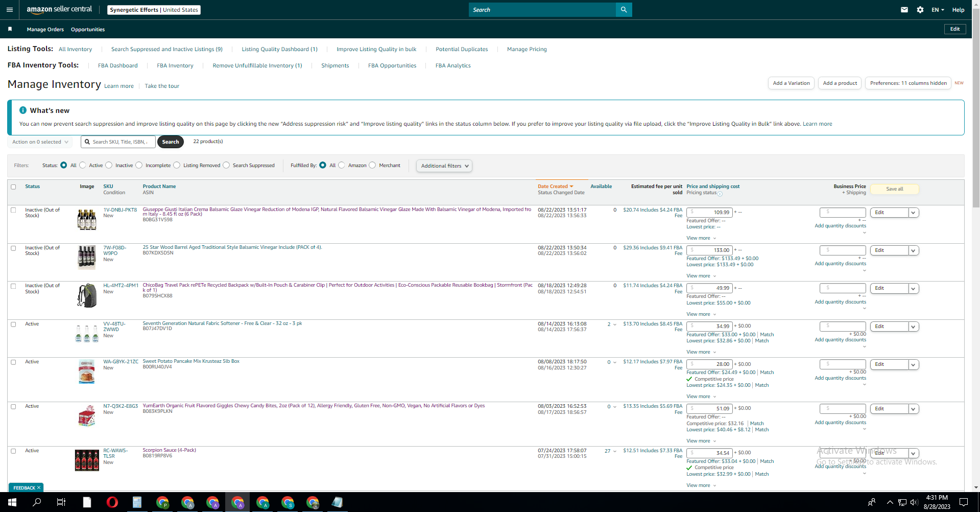The image size is (980, 512).
Task: Click the bookmark icon beside Manage Orders
Action: point(10,29)
